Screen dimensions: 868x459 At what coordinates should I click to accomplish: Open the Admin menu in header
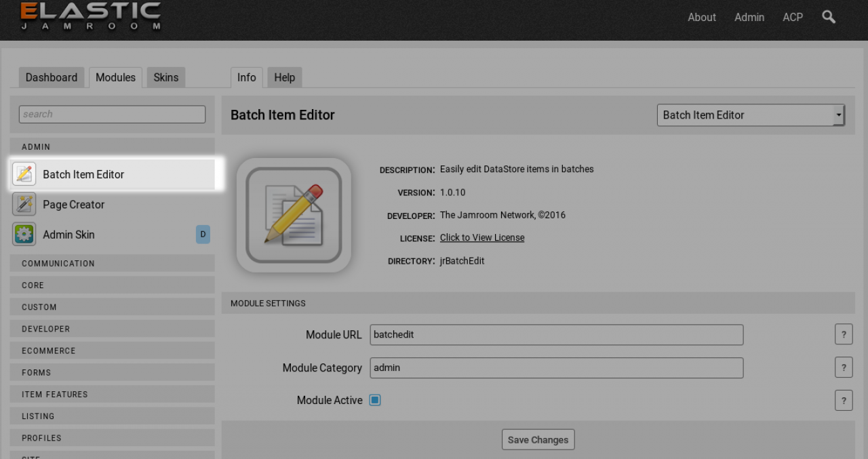(x=749, y=18)
